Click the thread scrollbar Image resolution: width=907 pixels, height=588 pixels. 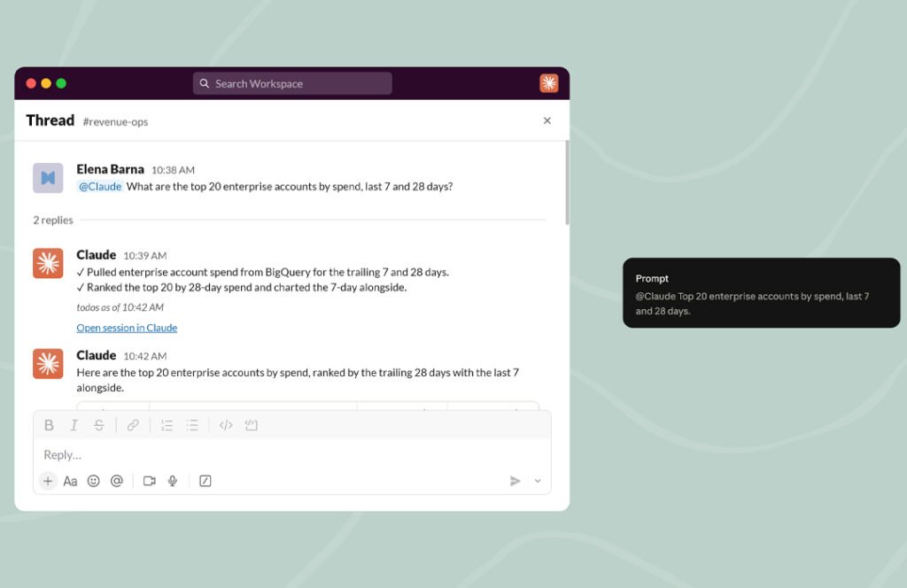pyautogui.click(x=568, y=182)
